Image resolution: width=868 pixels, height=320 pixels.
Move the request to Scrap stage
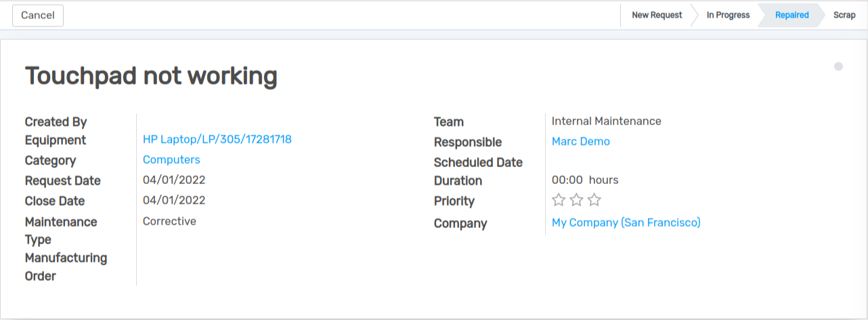[844, 15]
